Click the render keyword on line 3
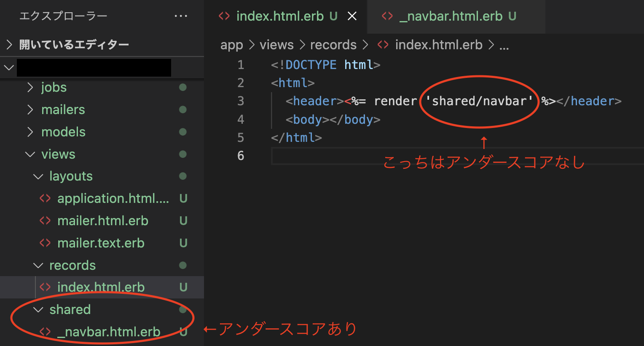Viewport: 644px width, 346px height. 395,101
